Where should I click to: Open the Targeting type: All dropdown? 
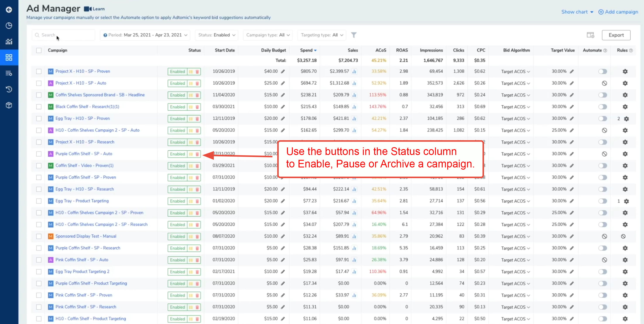(322, 35)
